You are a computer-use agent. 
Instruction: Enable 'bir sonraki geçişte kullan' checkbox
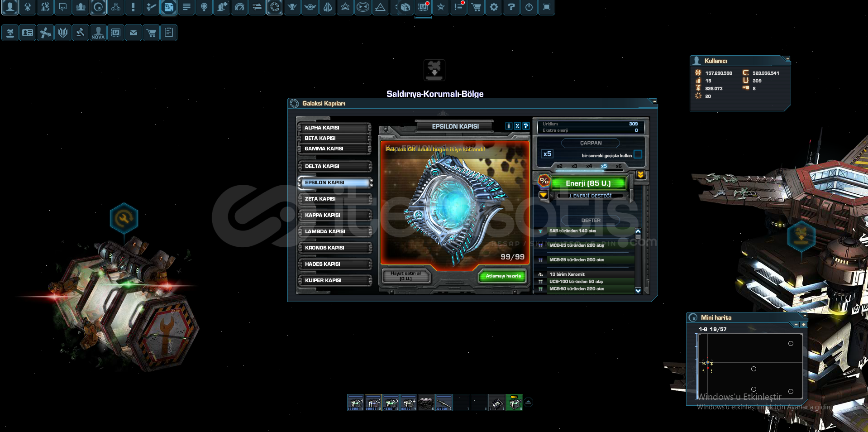pos(638,154)
